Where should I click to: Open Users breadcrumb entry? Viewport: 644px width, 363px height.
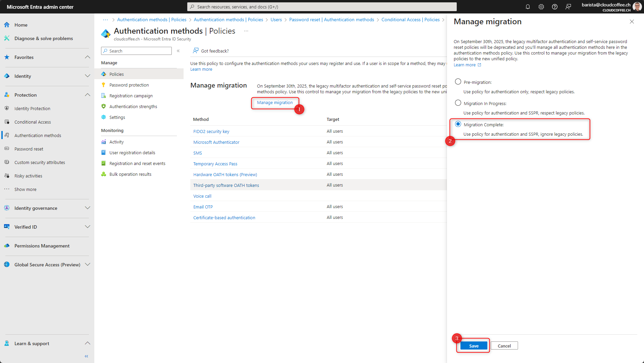(x=276, y=20)
